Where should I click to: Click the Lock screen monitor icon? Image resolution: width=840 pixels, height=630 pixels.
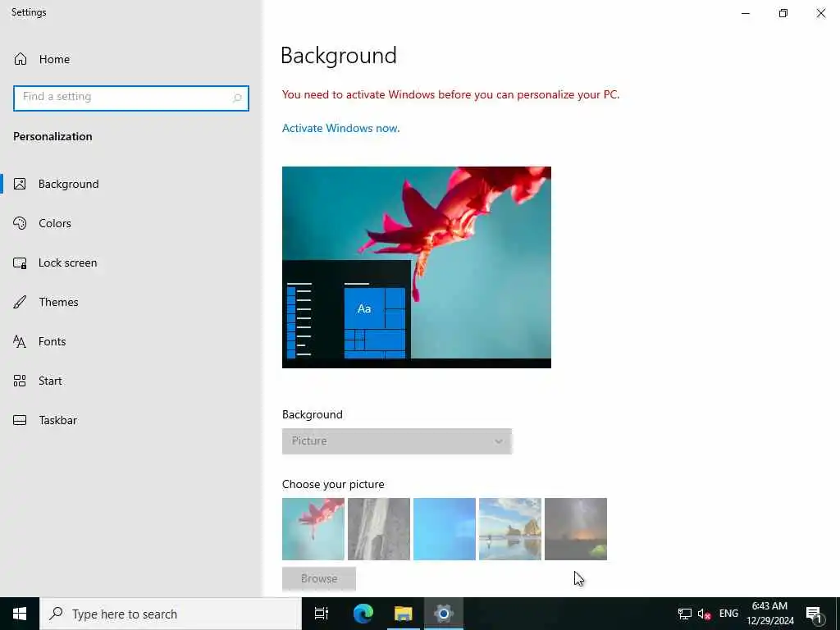(20, 262)
